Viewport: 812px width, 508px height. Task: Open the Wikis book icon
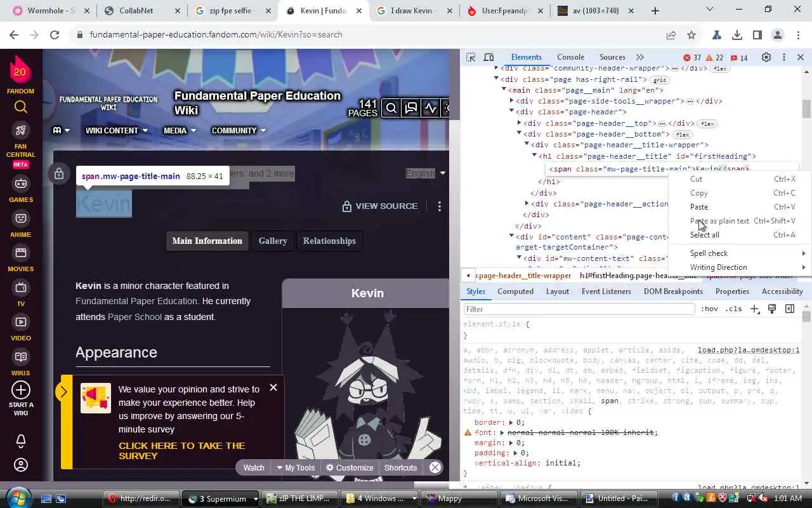point(21,357)
